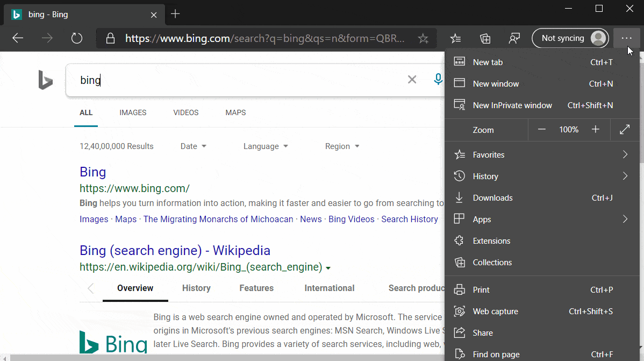The image size is (644, 361).
Task: Choose Share from the menu
Action: coord(542,333)
